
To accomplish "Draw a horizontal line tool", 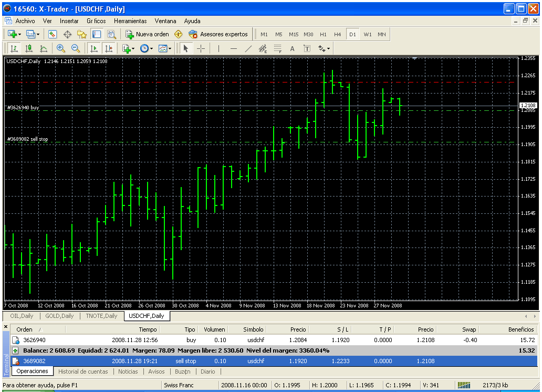I will [234, 48].
